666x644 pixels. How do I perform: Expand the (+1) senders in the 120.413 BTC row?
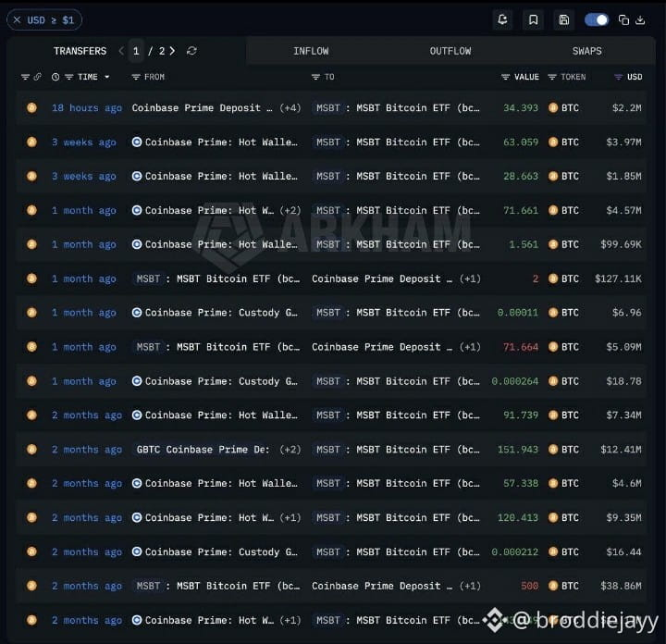point(290,518)
